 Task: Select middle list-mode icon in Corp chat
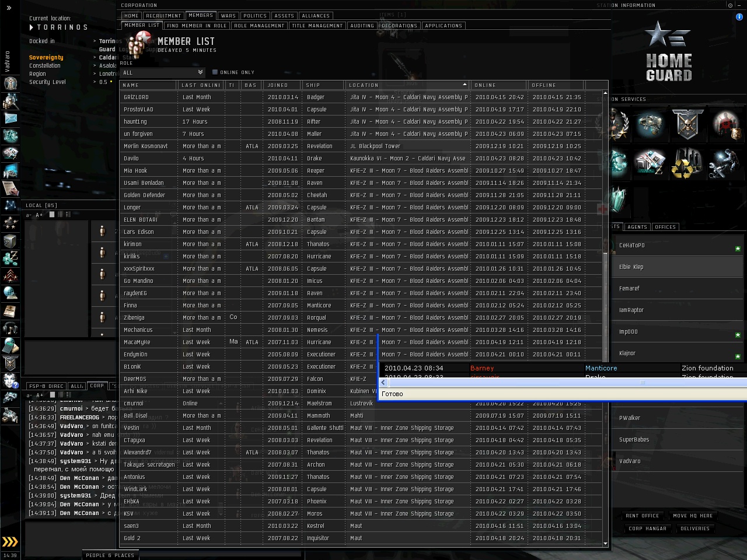pyautogui.click(x=60, y=395)
